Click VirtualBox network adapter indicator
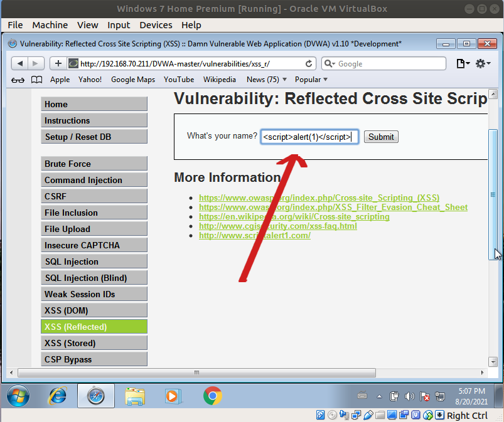Image resolution: width=504 pixels, height=422 pixels. tap(356, 415)
